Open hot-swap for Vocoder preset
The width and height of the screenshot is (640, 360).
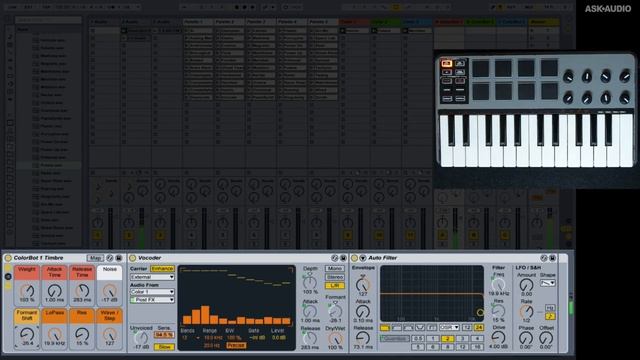pos(335,258)
